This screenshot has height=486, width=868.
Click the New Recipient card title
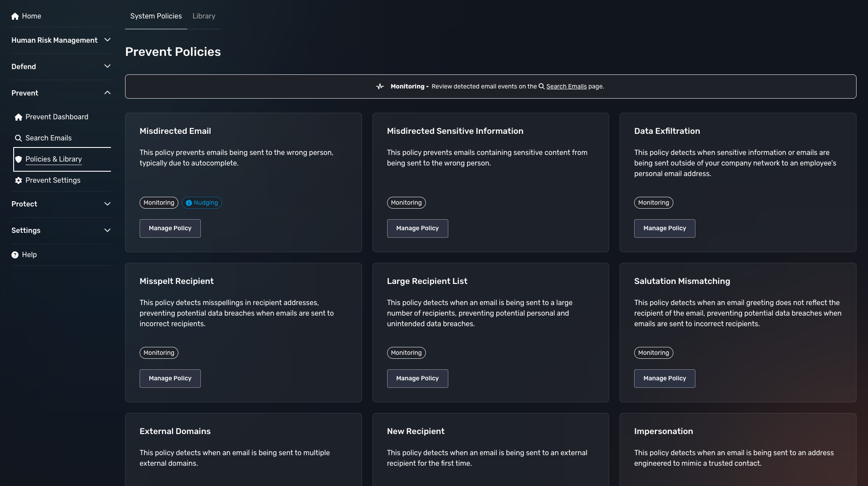(x=416, y=431)
